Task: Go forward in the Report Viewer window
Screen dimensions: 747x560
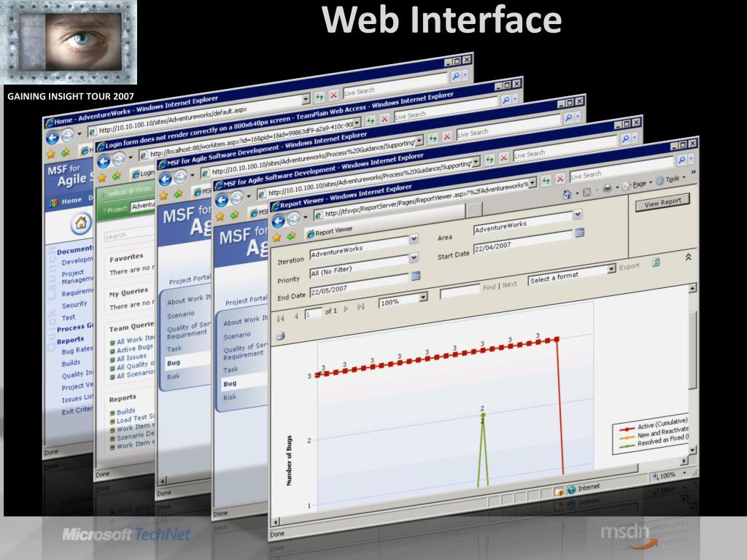Action: pos(293,219)
